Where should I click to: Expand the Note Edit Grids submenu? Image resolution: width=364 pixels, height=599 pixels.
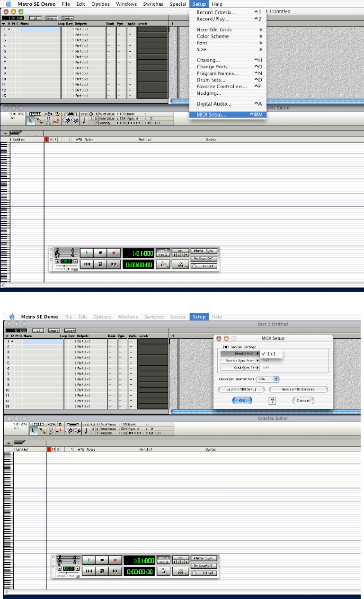(228, 30)
